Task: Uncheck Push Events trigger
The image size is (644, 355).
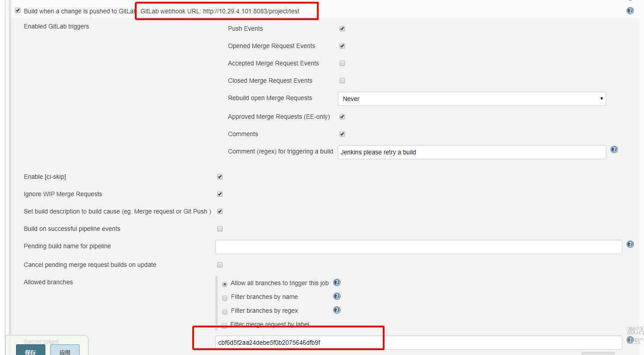Action: tap(342, 28)
